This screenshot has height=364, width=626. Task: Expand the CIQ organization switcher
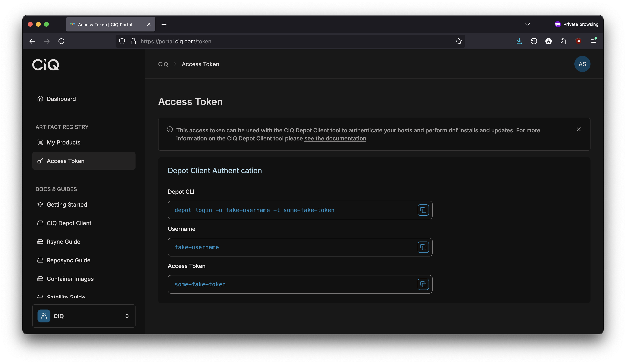[x=127, y=316]
